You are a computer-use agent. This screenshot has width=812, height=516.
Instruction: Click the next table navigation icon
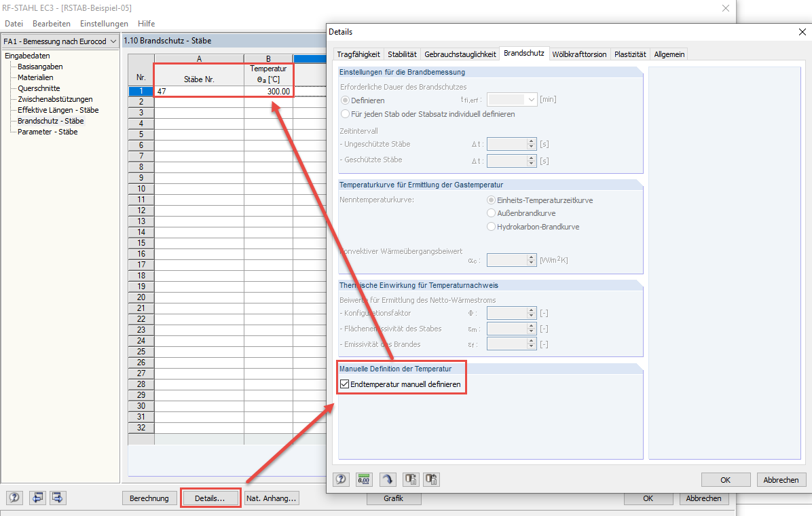pyautogui.click(x=58, y=498)
